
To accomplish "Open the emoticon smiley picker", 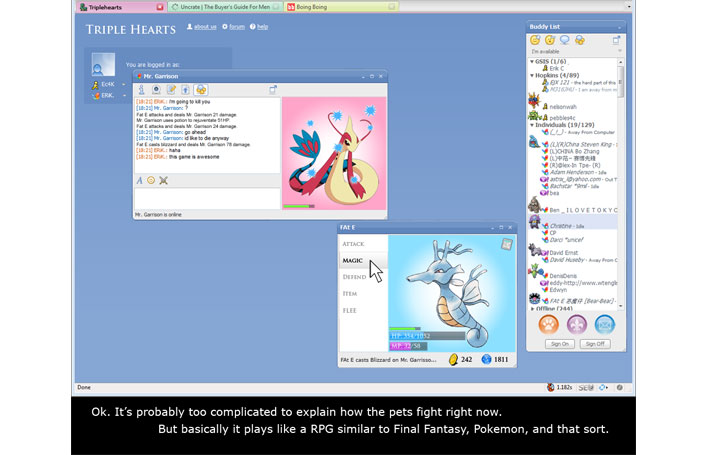I will point(152,180).
